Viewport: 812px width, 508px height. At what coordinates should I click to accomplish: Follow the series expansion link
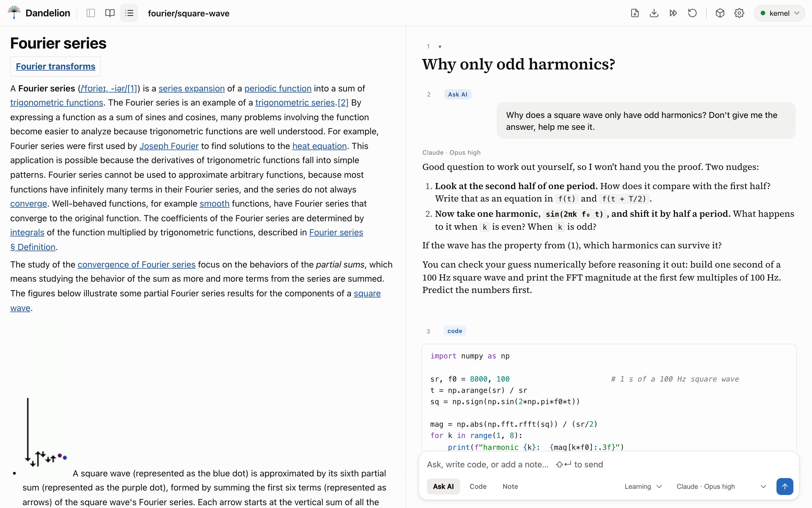click(192, 88)
